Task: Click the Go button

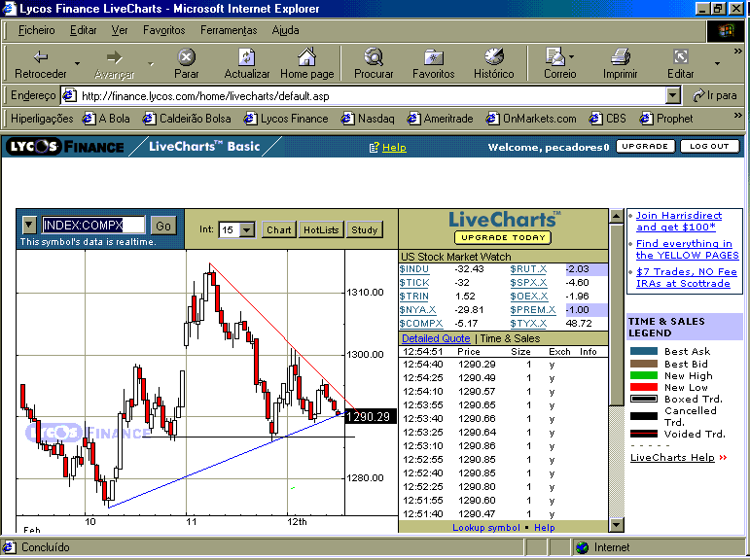Action: [163, 226]
